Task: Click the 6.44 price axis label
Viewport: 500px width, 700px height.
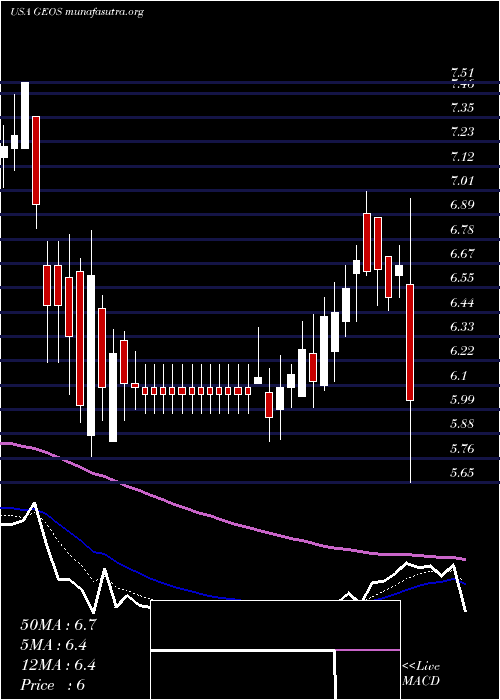Action: [x=462, y=302]
